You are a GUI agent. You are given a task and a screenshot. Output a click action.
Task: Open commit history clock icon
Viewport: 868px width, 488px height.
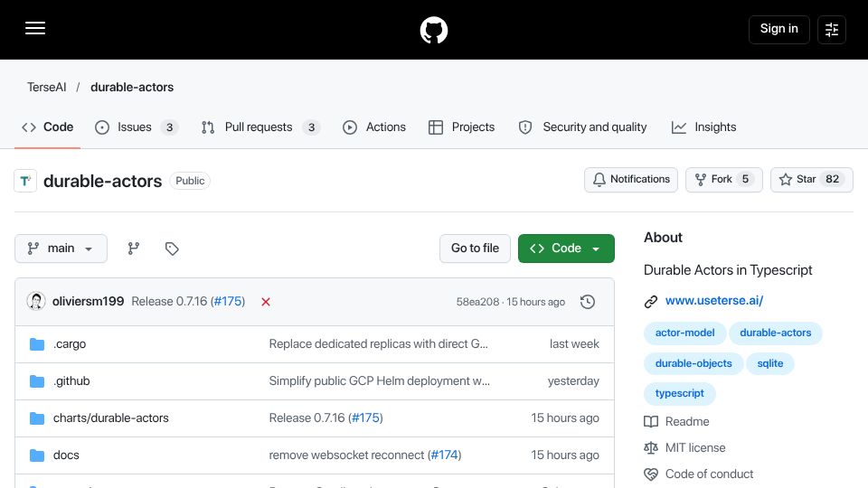588,302
